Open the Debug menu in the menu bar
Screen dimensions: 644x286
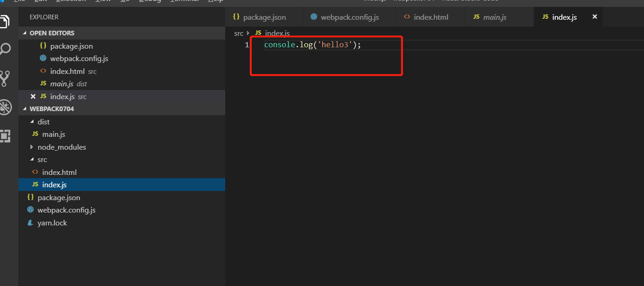click(150, 1)
